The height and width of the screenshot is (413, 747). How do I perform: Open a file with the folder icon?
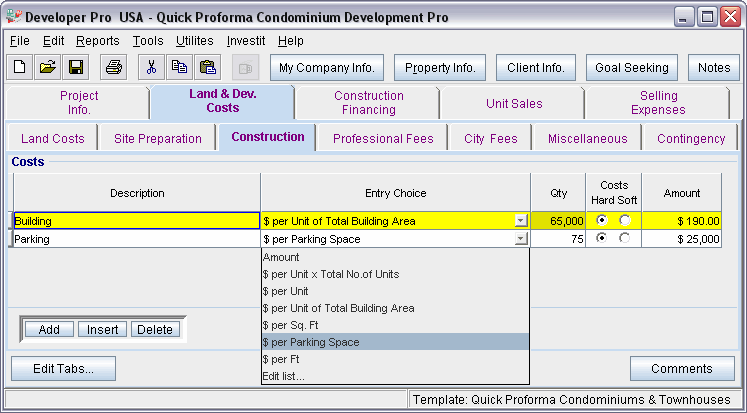point(48,67)
